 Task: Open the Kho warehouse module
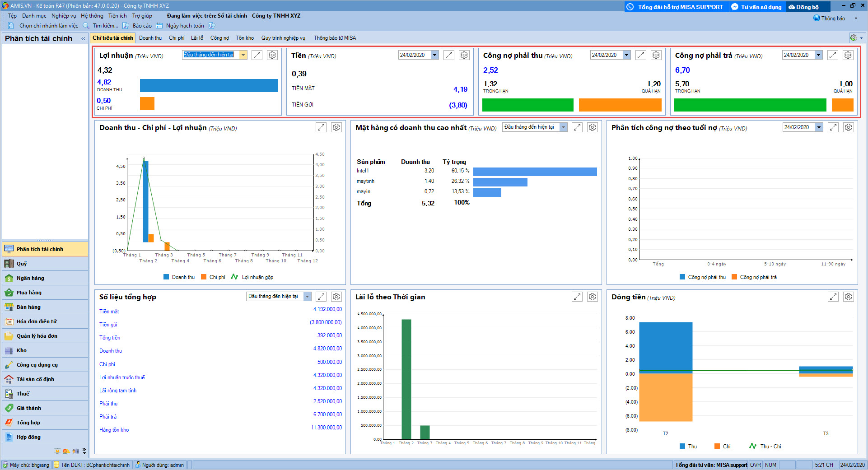pyautogui.click(x=22, y=350)
